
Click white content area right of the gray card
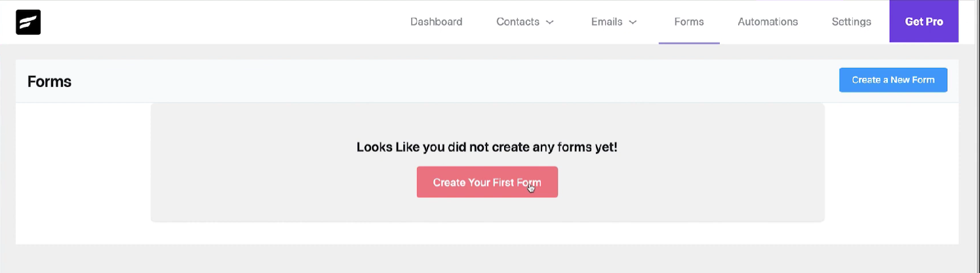pyautogui.click(x=892, y=173)
